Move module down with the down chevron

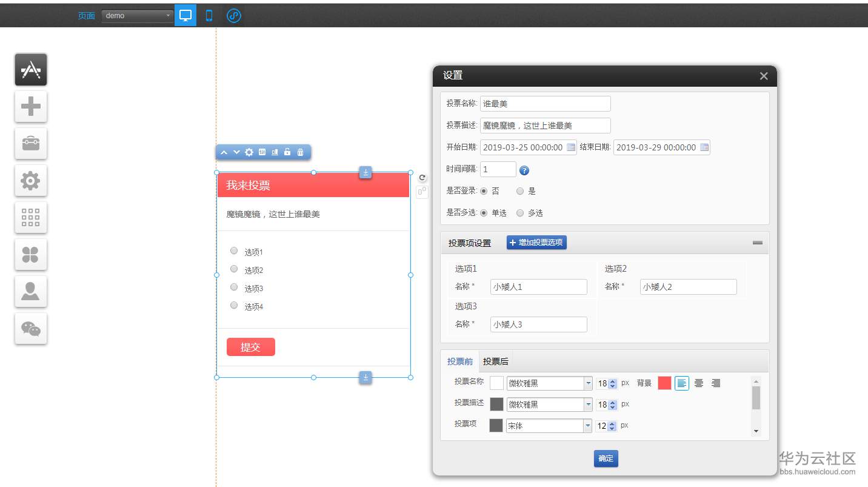236,152
